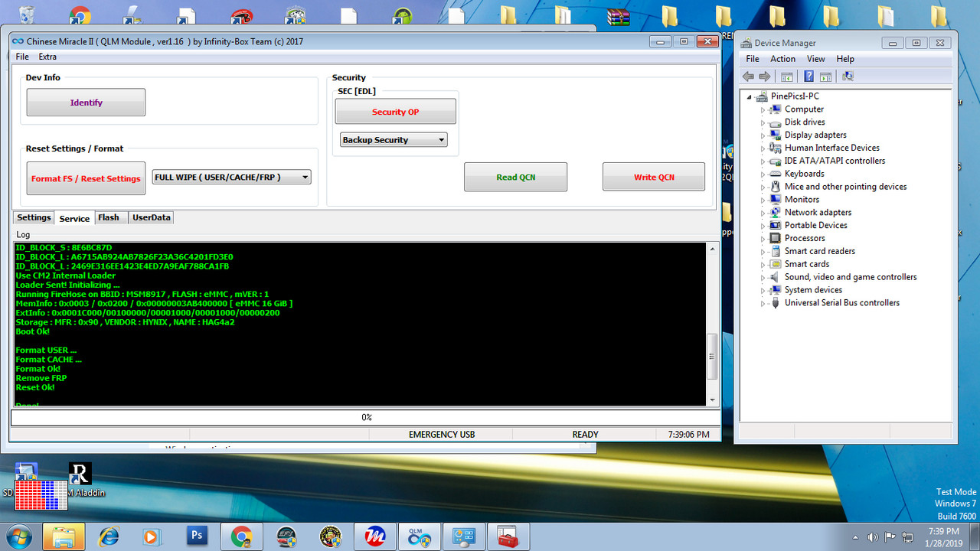This screenshot has width=980, height=551.
Task: Open the Extra menu
Action: 47,57
